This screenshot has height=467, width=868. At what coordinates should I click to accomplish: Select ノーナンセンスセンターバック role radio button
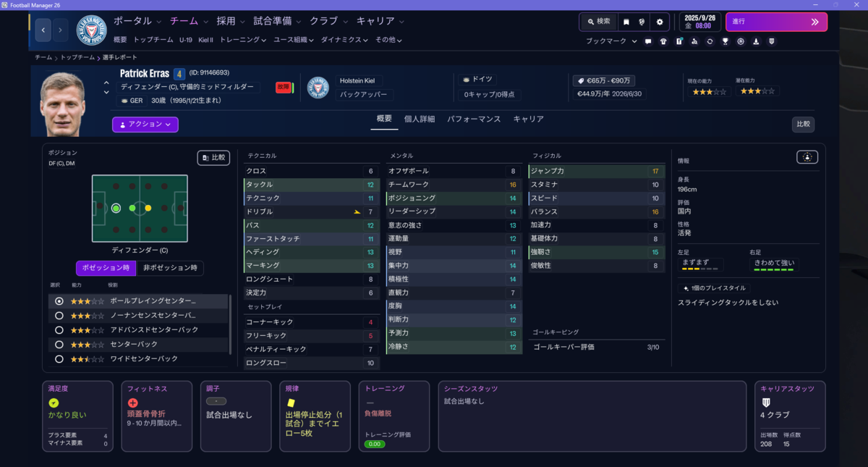[x=59, y=316]
